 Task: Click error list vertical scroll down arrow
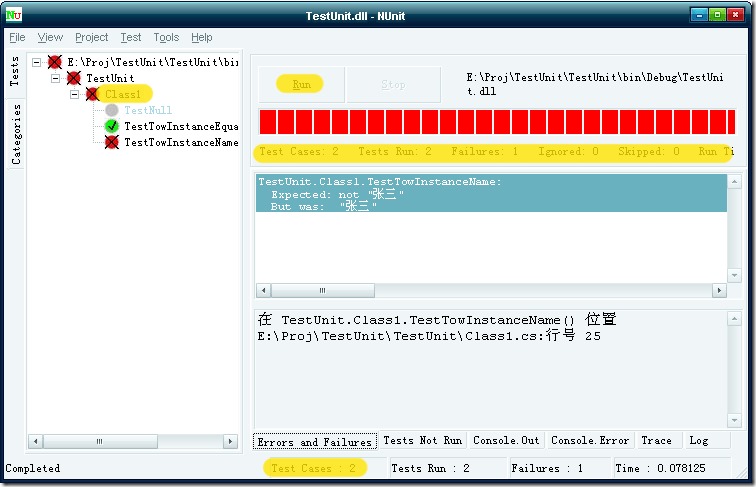click(x=734, y=275)
